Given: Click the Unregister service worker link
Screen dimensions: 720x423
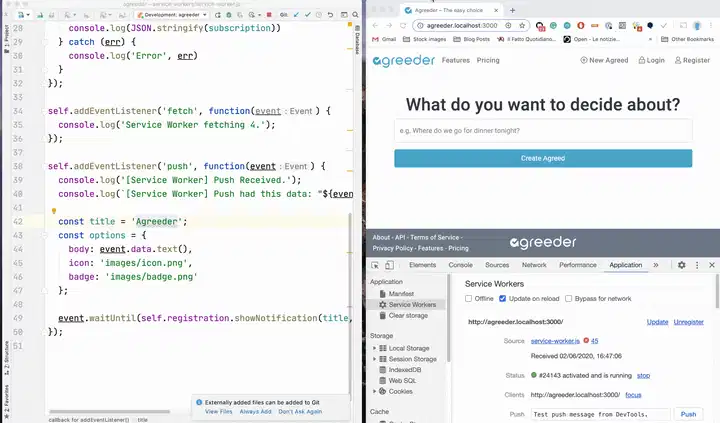Looking at the screenshot, I should pyautogui.click(x=688, y=322).
